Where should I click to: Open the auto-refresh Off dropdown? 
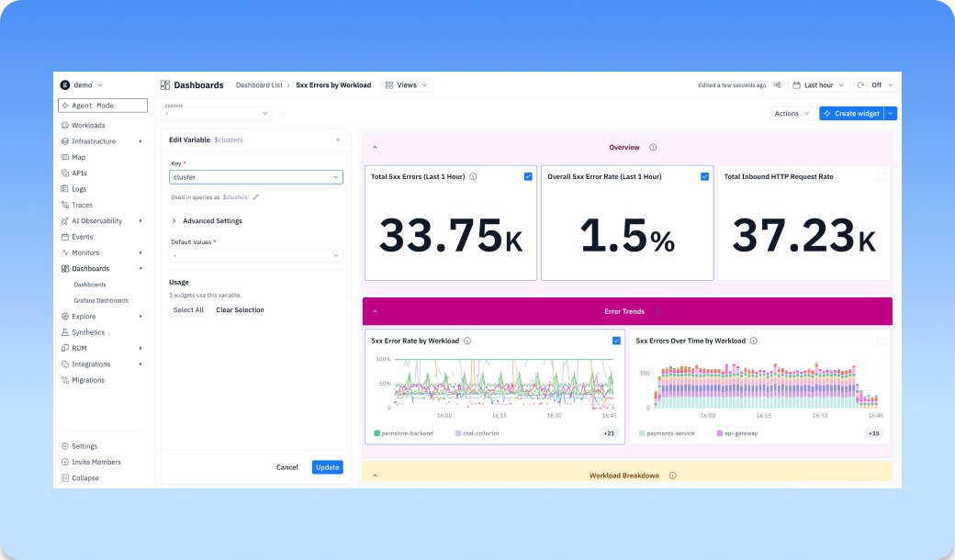tap(882, 85)
